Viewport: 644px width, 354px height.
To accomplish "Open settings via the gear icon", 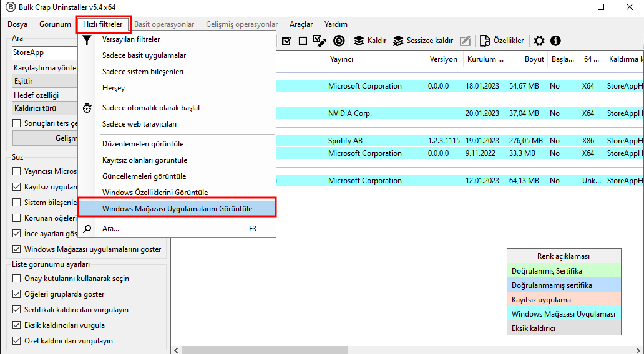I will 539,41.
